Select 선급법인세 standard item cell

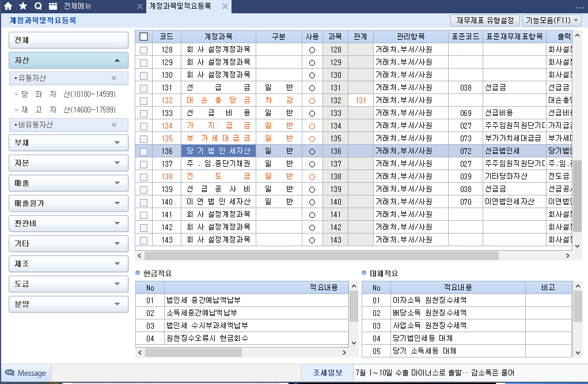[x=514, y=151]
